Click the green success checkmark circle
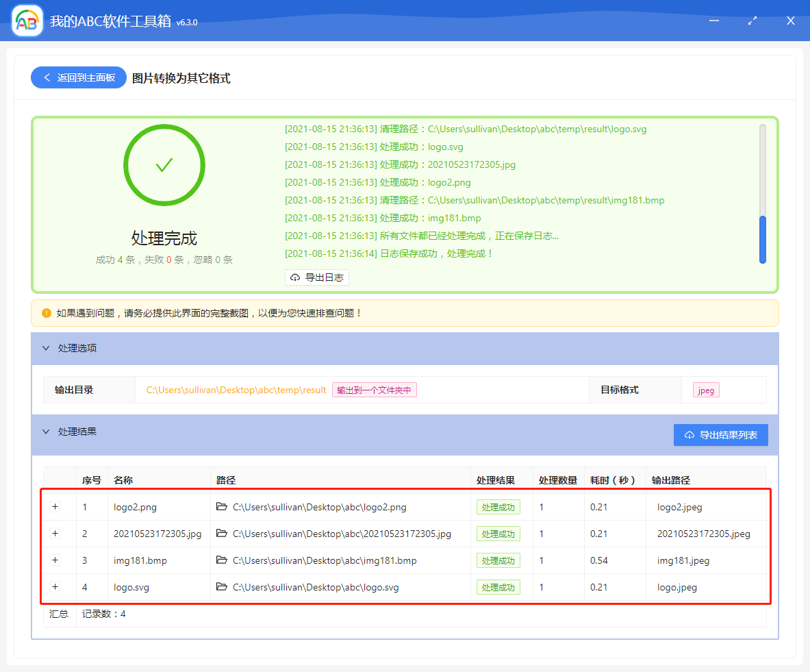The height and width of the screenshot is (672, 810). click(164, 165)
